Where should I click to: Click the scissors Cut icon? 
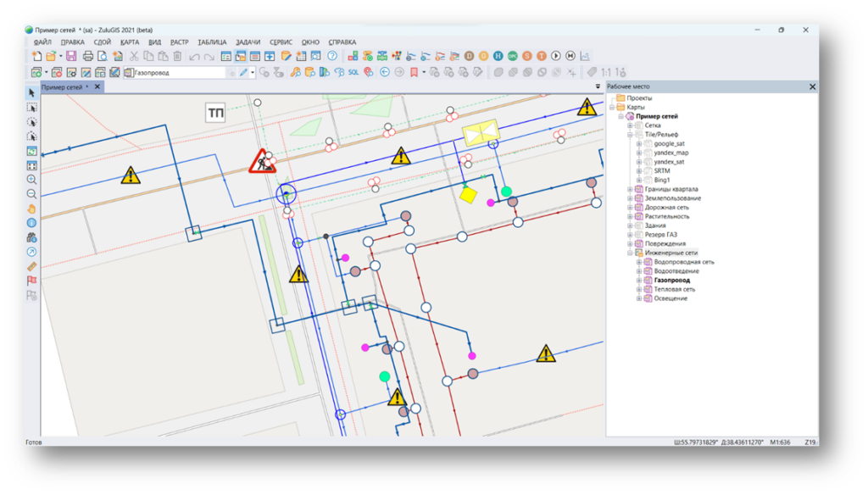point(134,56)
